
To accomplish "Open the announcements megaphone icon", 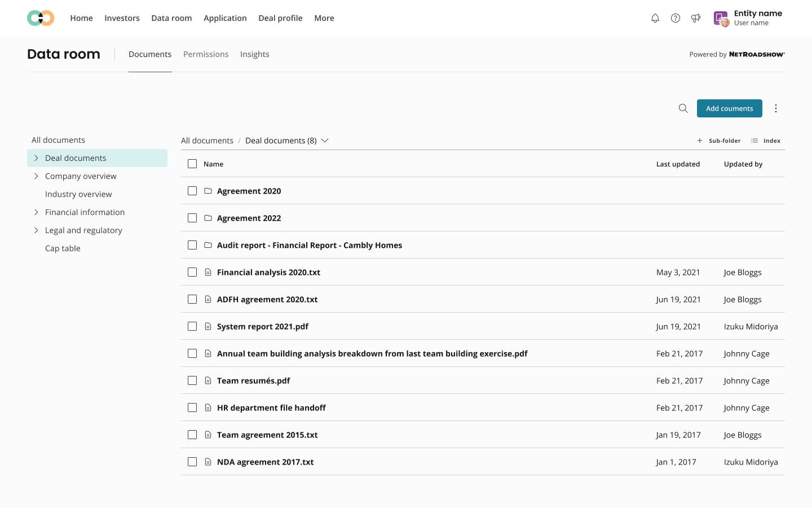I will tap(696, 18).
